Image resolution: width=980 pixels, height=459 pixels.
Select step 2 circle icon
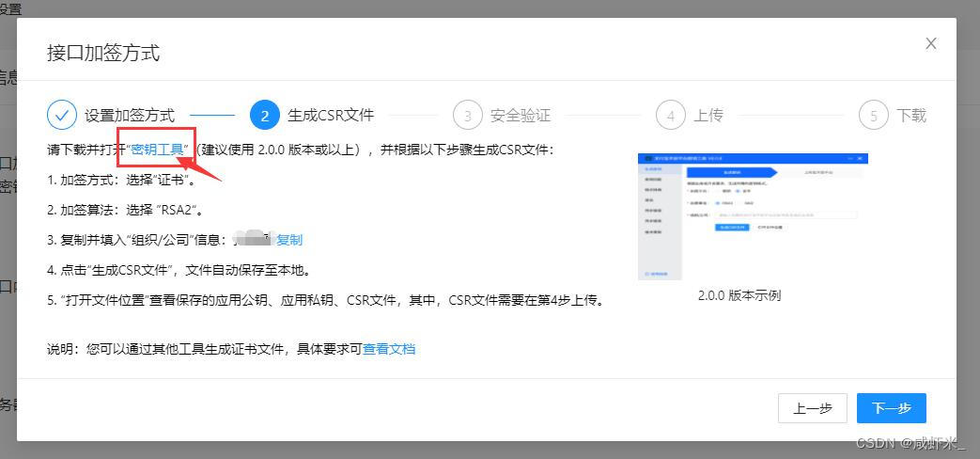tap(264, 115)
